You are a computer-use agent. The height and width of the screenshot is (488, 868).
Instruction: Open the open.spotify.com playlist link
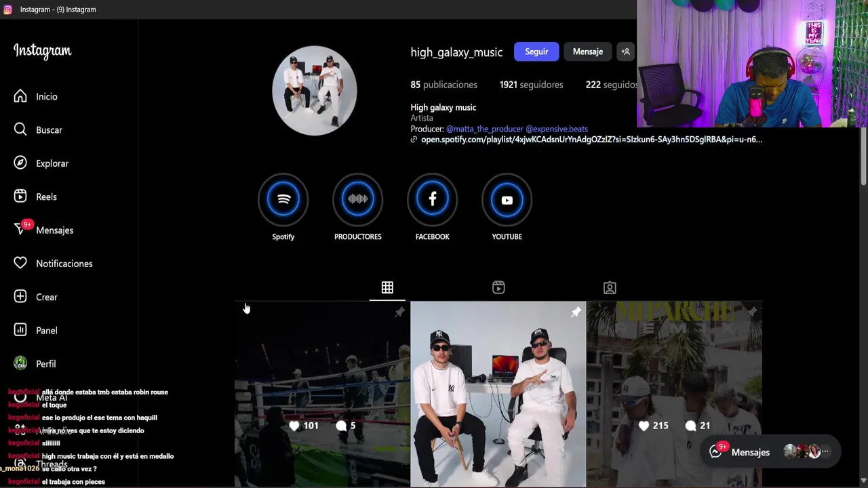point(591,140)
